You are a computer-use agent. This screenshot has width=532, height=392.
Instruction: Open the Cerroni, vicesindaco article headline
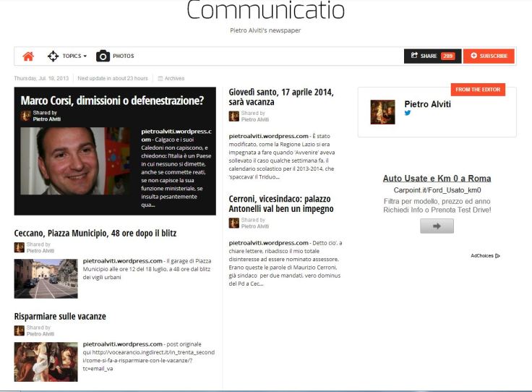point(280,203)
